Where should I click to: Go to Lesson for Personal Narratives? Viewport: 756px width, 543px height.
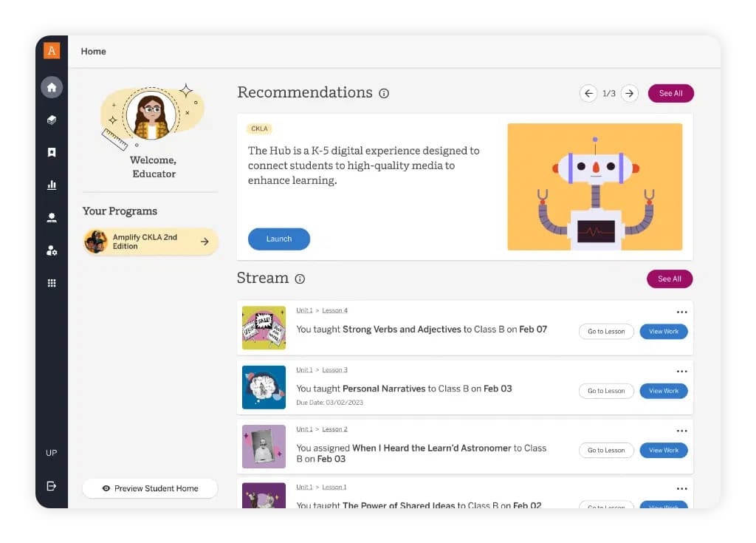coord(606,391)
